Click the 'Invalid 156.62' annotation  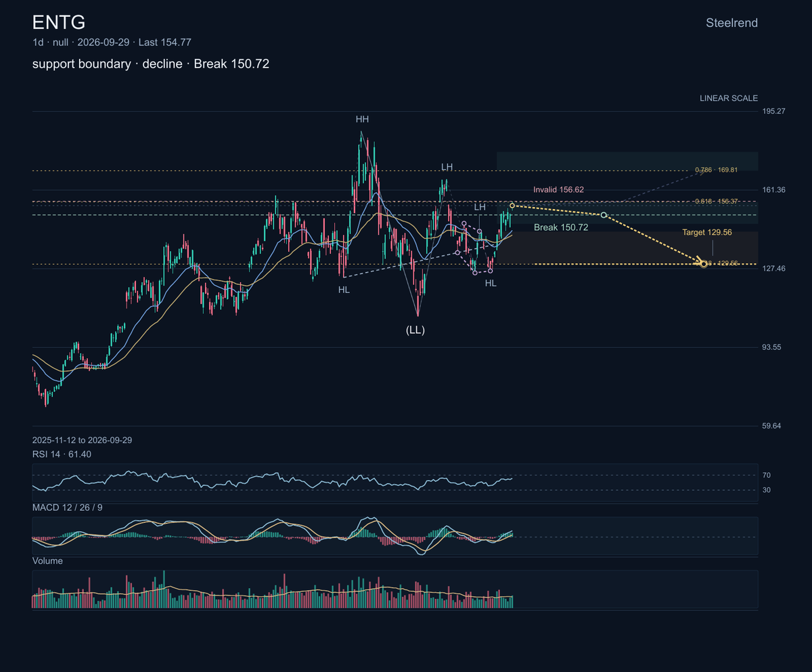(x=558, y=190)
